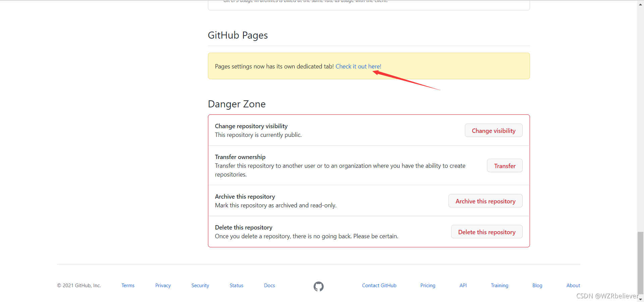Open the Pricing footer link
Screen dimensions: 644x302
428,286
